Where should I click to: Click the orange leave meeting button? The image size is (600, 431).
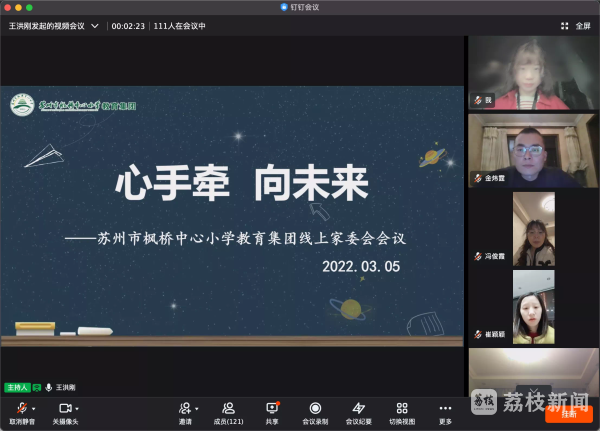pos(569,413)
